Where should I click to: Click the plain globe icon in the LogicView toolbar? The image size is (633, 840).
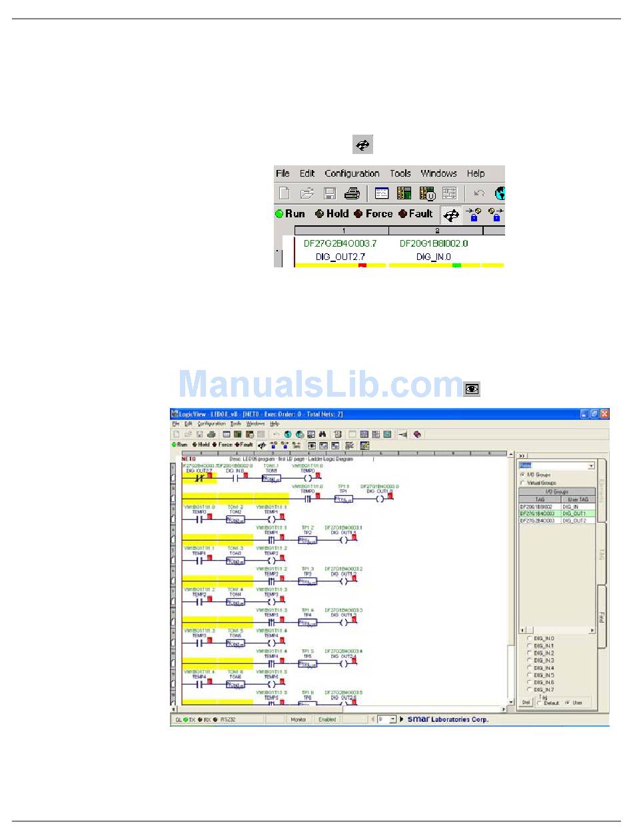(x=287, y=435)
